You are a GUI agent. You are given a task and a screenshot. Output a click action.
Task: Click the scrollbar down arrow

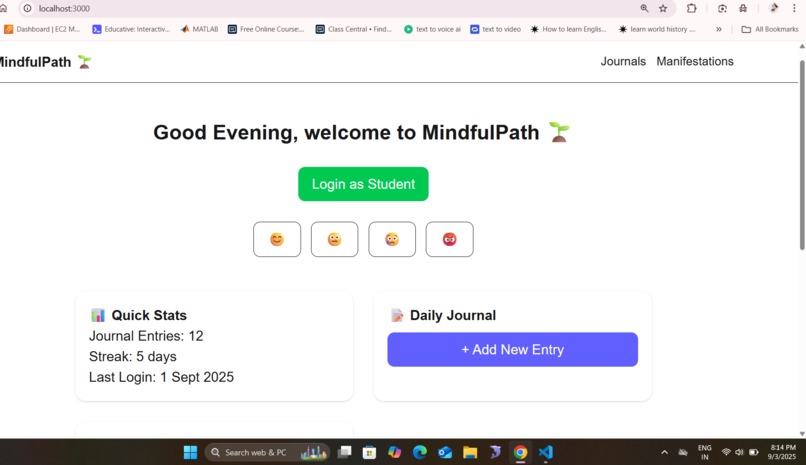pos(802,434)
